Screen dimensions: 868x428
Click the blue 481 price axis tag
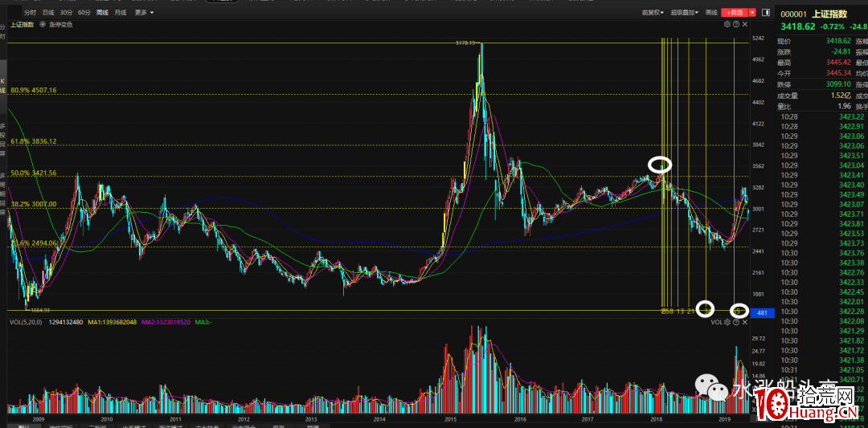(762, 313)
